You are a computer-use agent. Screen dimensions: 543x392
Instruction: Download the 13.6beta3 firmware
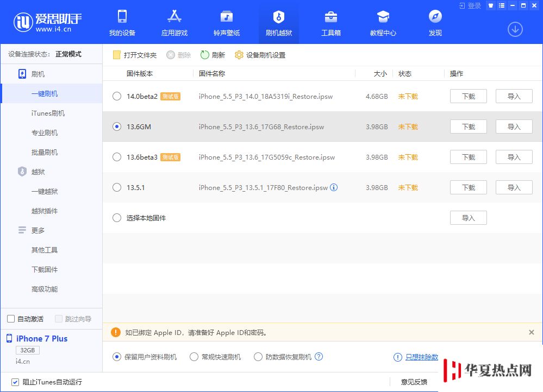[x=468, y=157]
